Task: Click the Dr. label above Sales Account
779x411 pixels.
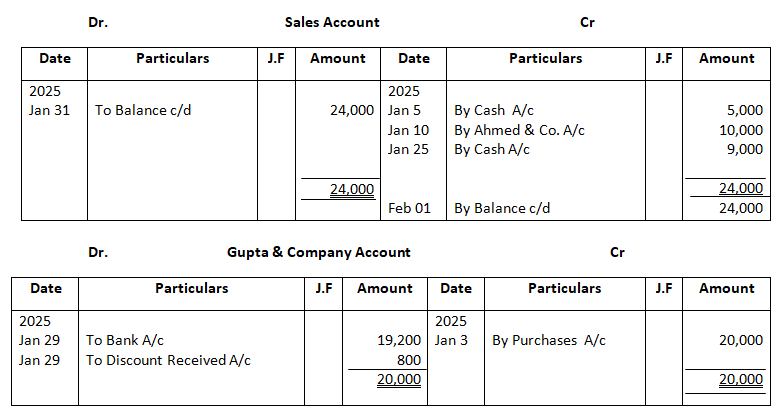Action: 98,22
